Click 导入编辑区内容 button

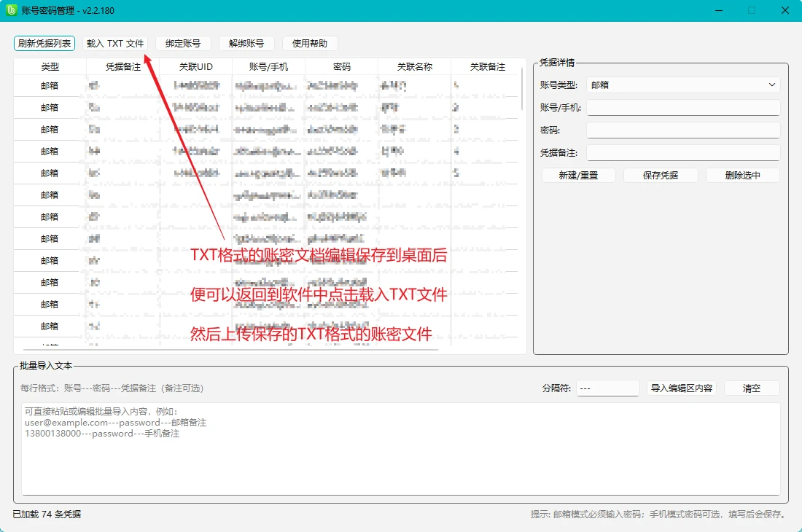pyautogui.click(x=681, y=388)
